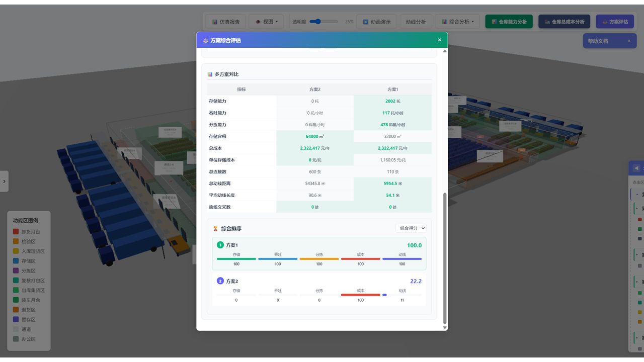Screen dimensions: 644x362
Task: Collapse the 帮助文档 help panel
Action: pos(610,41)
